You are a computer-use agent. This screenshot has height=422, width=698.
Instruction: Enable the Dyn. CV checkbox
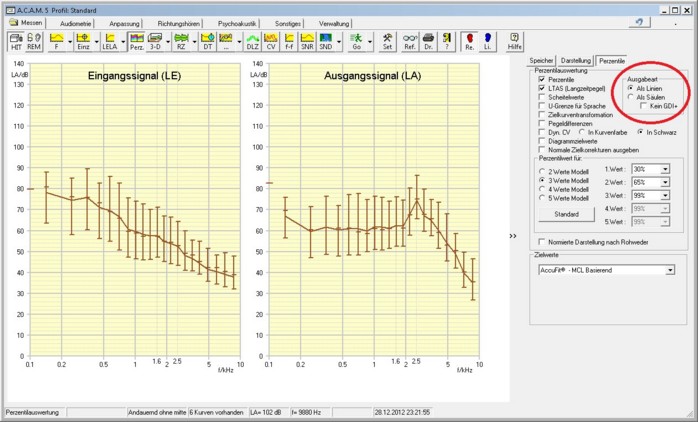click(x=542, y=132)
